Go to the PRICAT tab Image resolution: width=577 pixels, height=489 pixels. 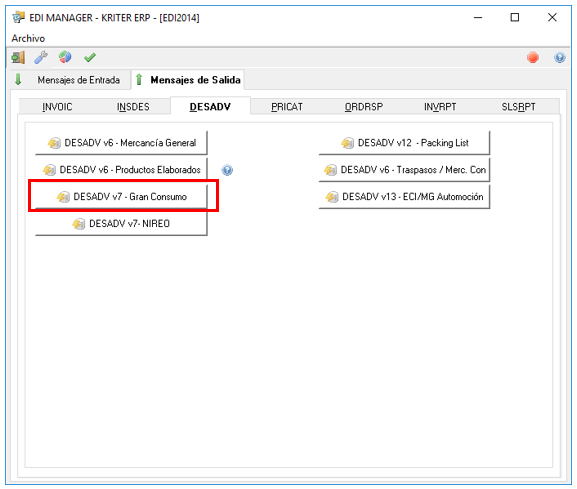287,107
